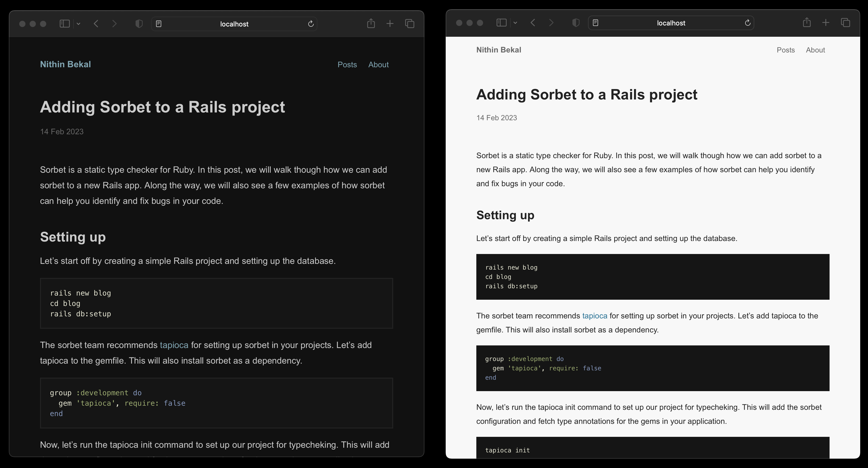Click the sidebar toggle in right browser
The image size is (868, 468).
pos(501,23)
